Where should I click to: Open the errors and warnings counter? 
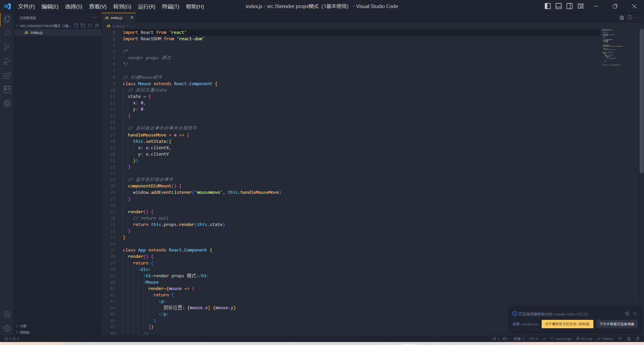pos(12,339)
